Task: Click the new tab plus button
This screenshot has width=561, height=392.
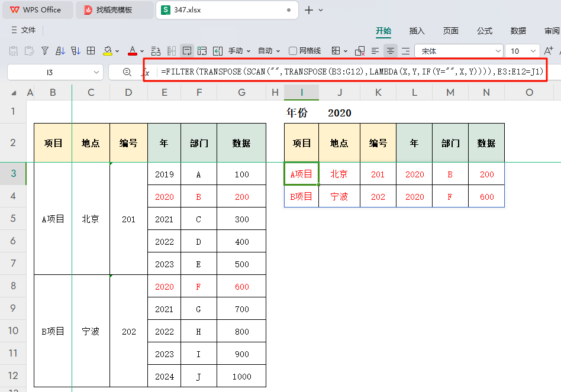Action: click(309, 10)
